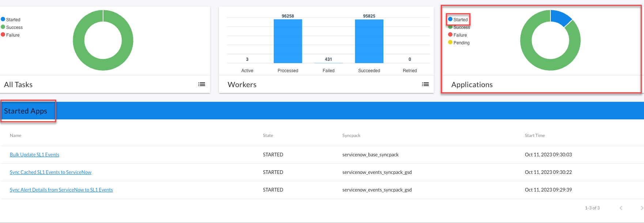Toggle the Started legend item in All Tasks

click(13, 20)
